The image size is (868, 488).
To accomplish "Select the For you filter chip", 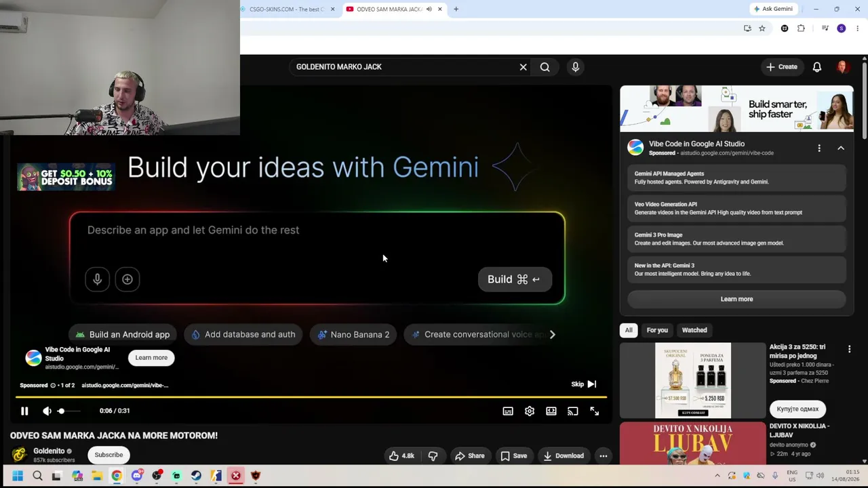I will (x=657, y=330).
